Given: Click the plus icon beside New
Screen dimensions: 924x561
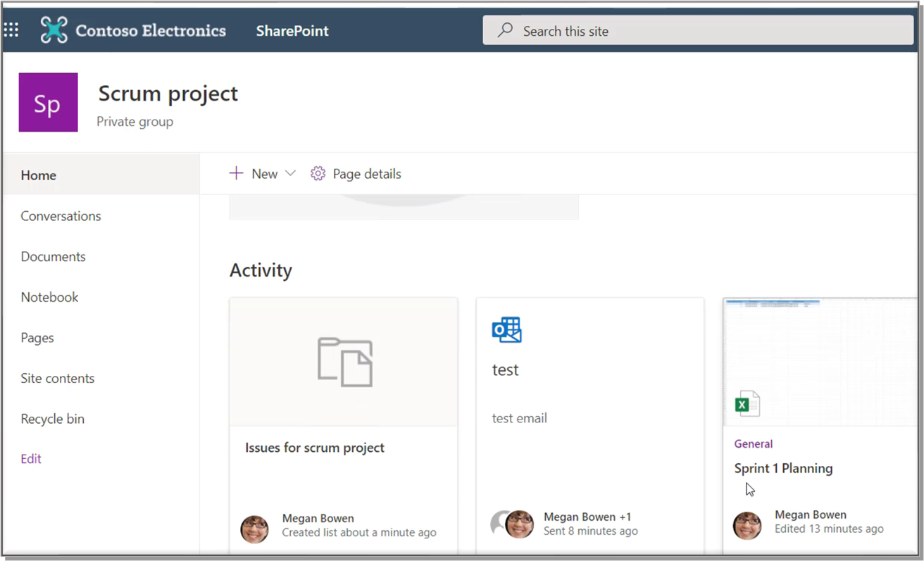Looking at the screenshot, I should pos(236,173).
